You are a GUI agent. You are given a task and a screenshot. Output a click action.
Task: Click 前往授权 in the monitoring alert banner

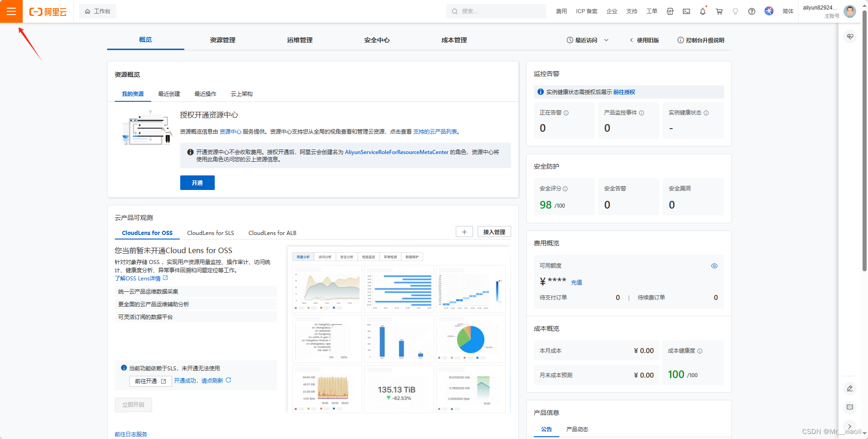tap(624, 92)
